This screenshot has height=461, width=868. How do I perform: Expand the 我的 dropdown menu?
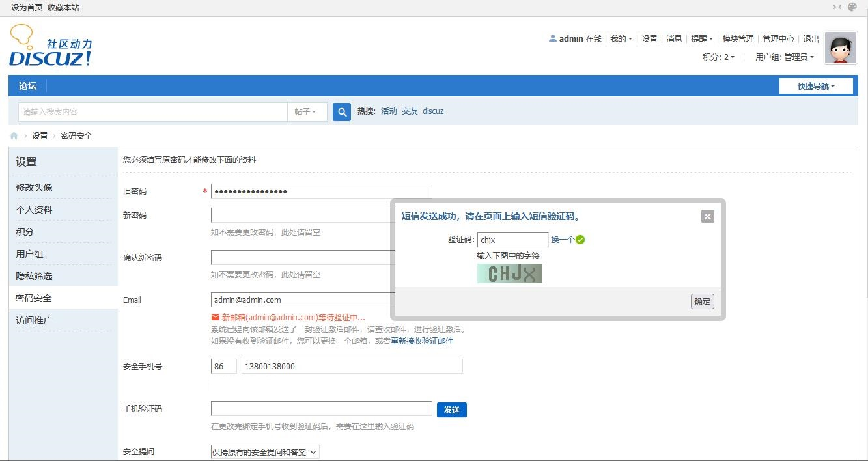click(x=621, y=39)
